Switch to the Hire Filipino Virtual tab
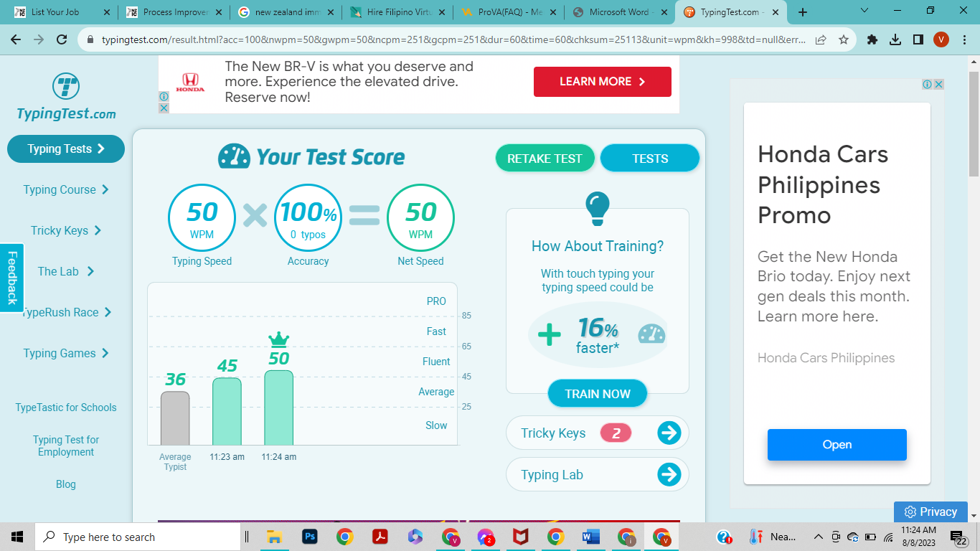 point(396,12)
